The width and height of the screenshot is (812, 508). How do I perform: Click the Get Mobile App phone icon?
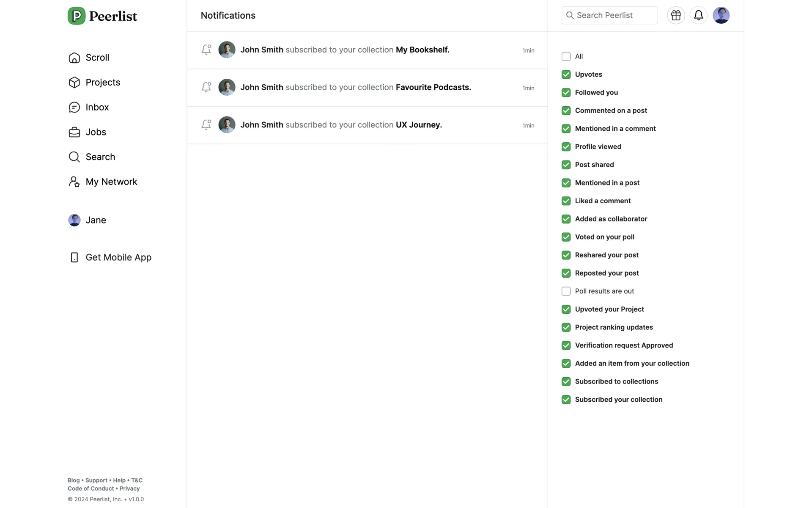pos(74,257)
